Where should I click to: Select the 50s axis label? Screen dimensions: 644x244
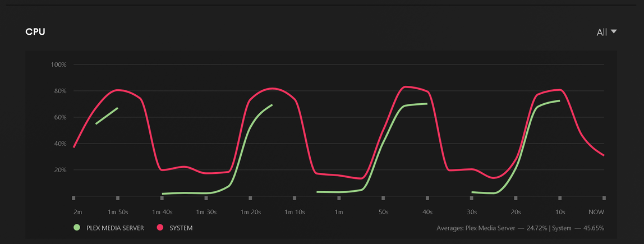coord(383,213)
